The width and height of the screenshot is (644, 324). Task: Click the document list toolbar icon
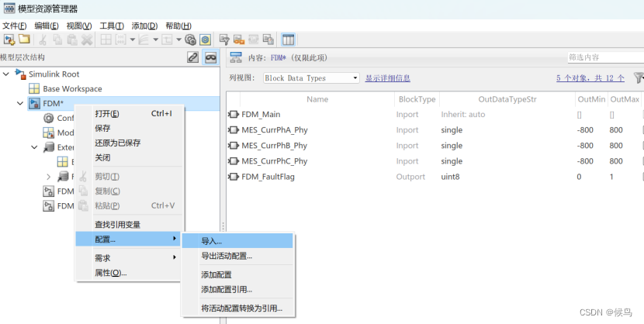pos(268,40)
